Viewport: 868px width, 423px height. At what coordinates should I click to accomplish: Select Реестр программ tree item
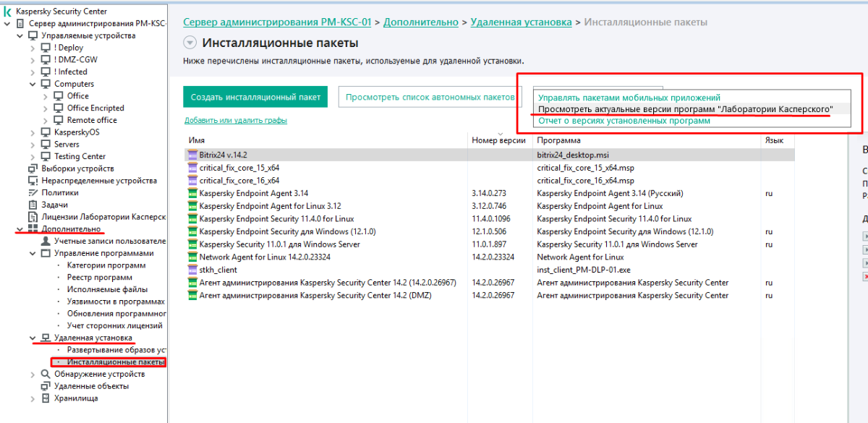pyautogui.click(x=100, y=278)
